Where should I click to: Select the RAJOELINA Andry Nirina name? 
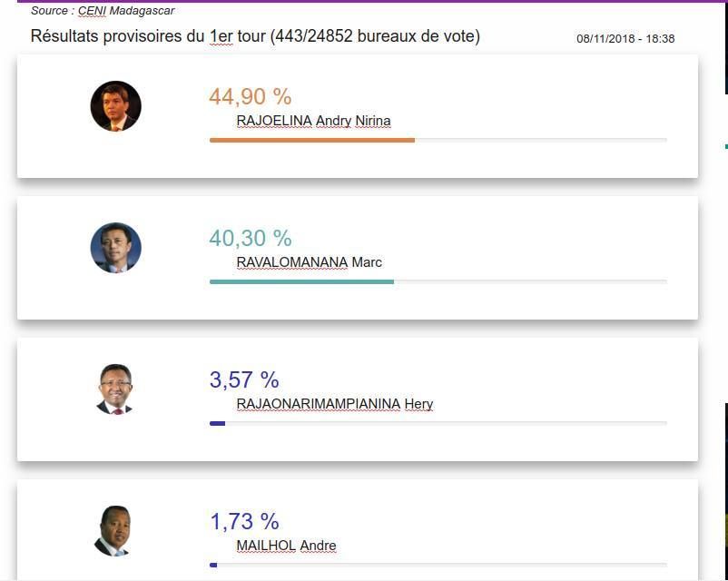[313, 121]
